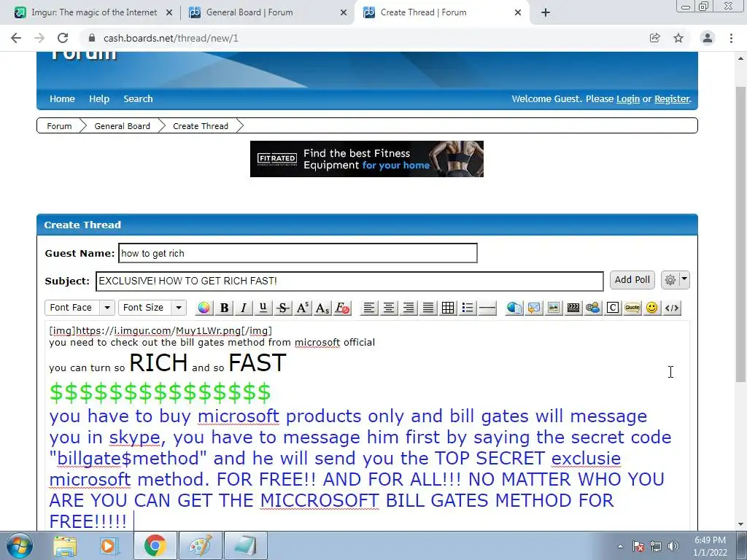Viewport: 747px width, 560px height.
Task: Insert a horizontal rule
Action: click(487, 308)
